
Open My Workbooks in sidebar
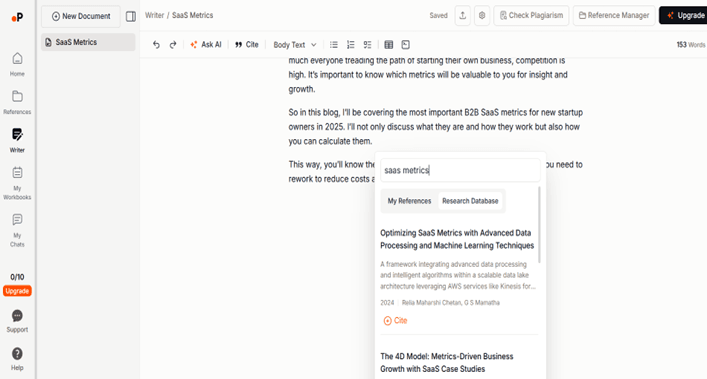point(17,183)
